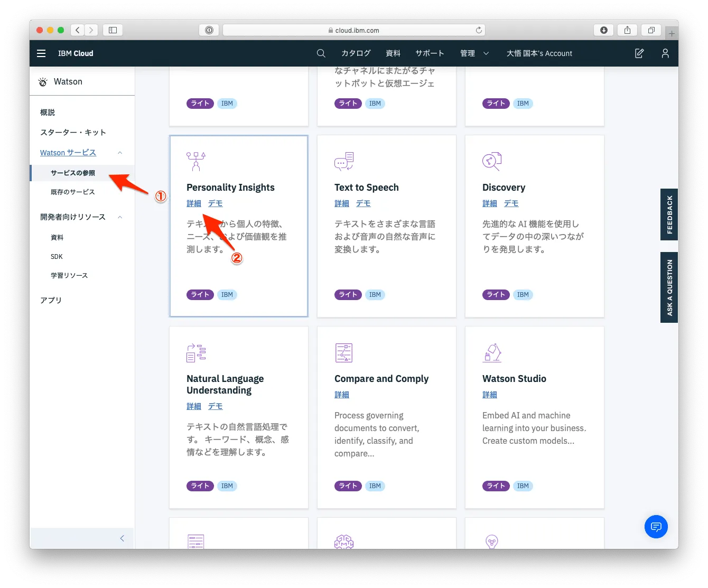Select 資料 under 開発者向けリソース in sidebar
The width and height of the screenshot is (708, 588).
point(57,237)
